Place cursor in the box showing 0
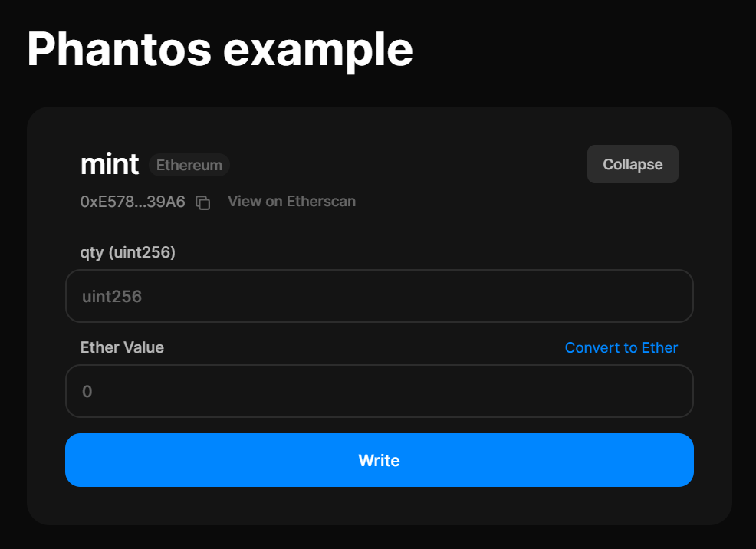The image size is (756, 549). (x=380, y=391)
